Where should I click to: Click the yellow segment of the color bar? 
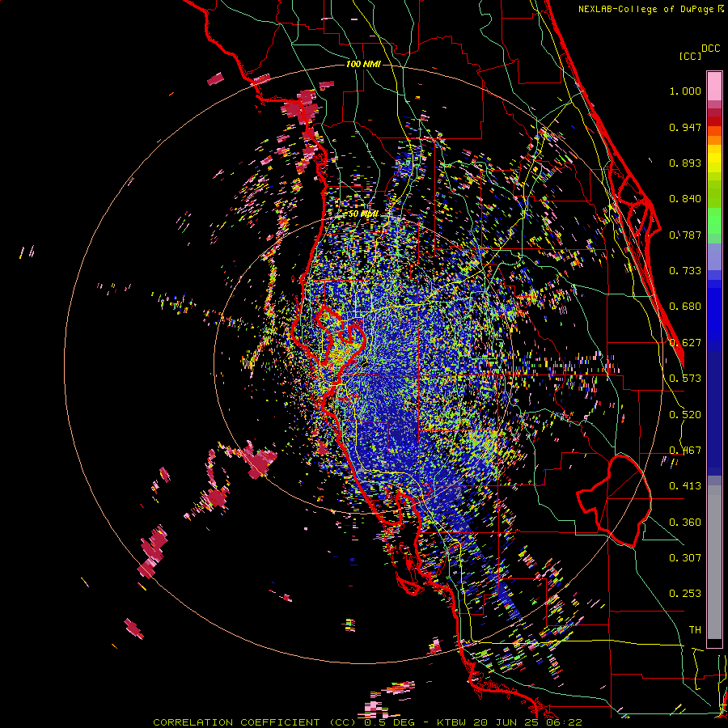(x=714, y=159)
